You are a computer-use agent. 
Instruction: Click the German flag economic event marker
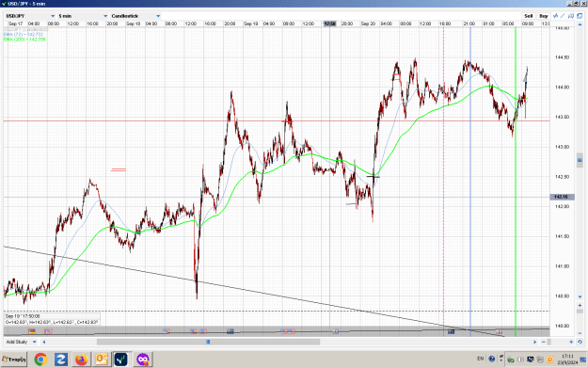(32, 331)
